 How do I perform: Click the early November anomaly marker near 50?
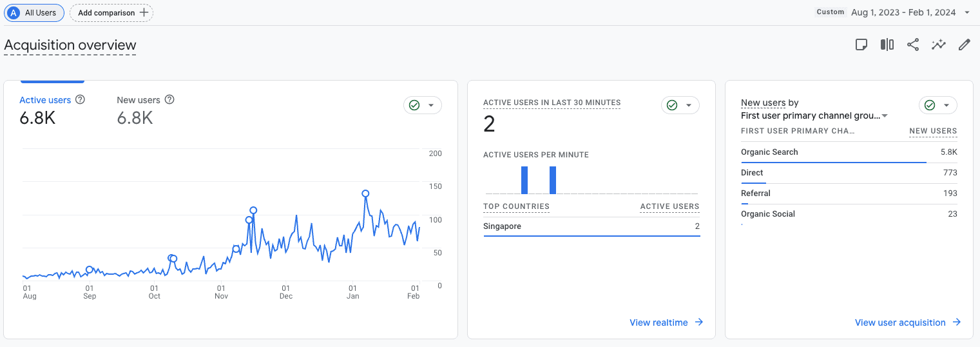tap(236, 249)
